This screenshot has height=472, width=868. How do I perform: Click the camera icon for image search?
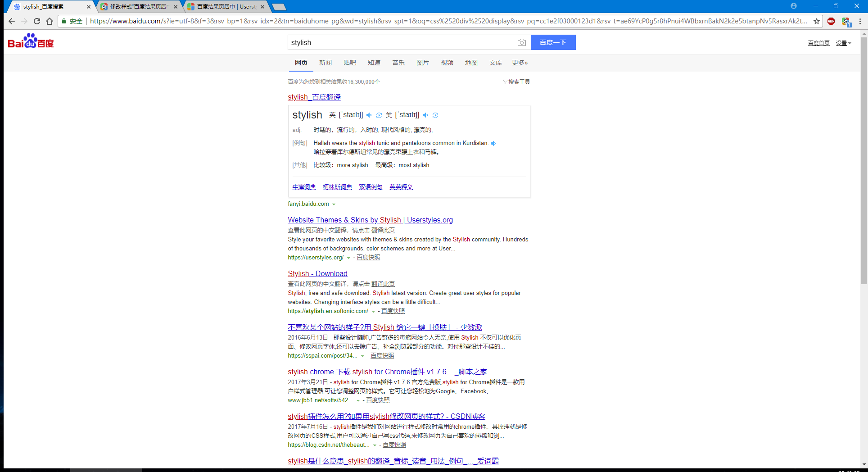click(521, 42)
